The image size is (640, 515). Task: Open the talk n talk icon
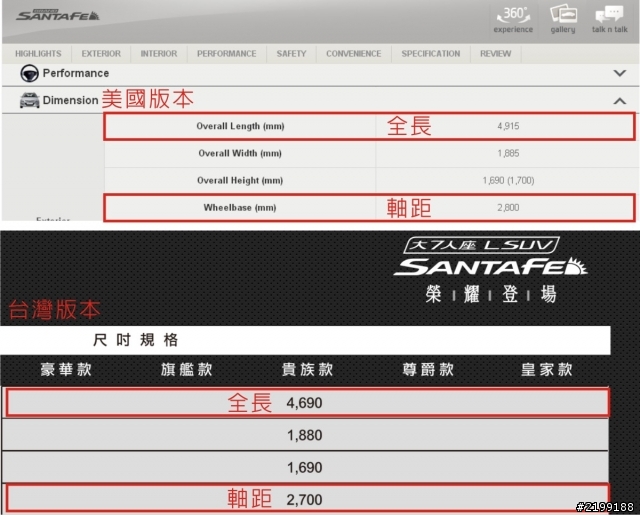(x=609, y=20)
